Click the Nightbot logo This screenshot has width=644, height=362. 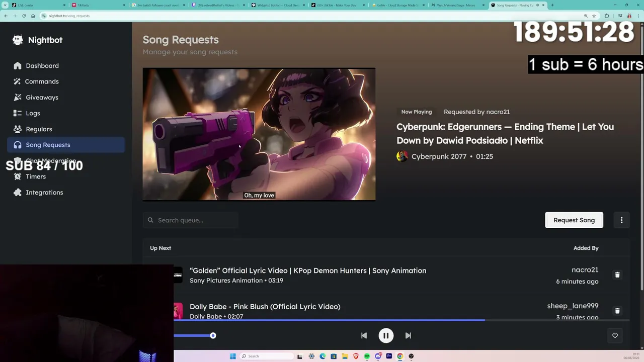point(38,40)
